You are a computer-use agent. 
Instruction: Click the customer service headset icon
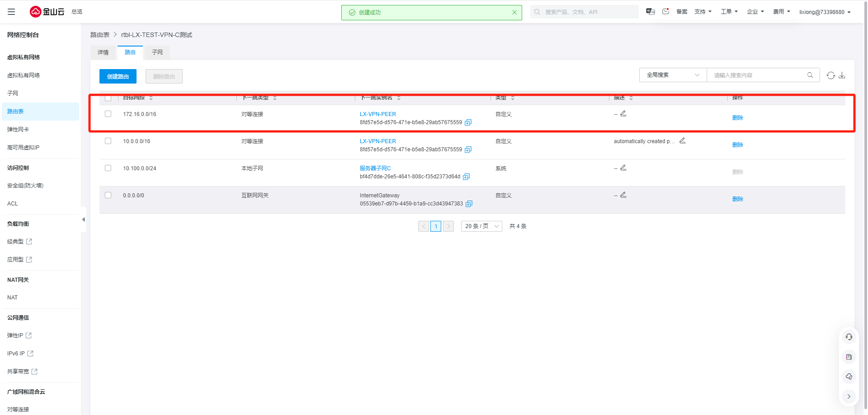coord(849,337)
